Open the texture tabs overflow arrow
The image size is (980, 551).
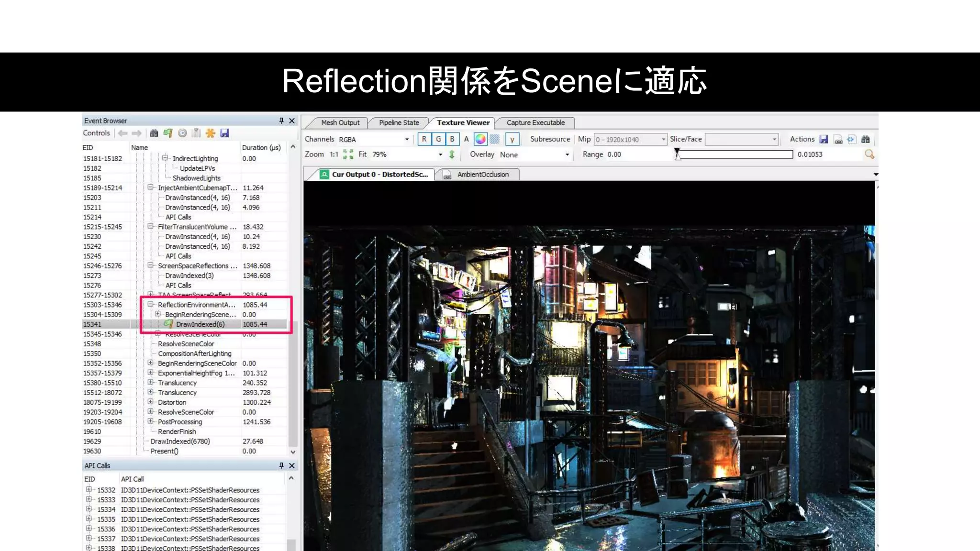tap(876, 175)
